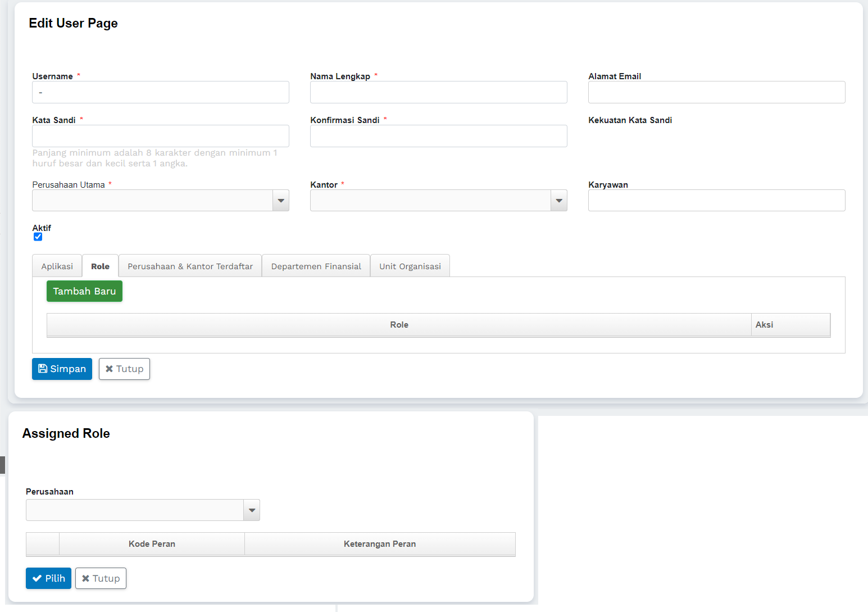Switch to Departemen Finansial tab
Screen dimensions: 868x612
click(316, 266)
